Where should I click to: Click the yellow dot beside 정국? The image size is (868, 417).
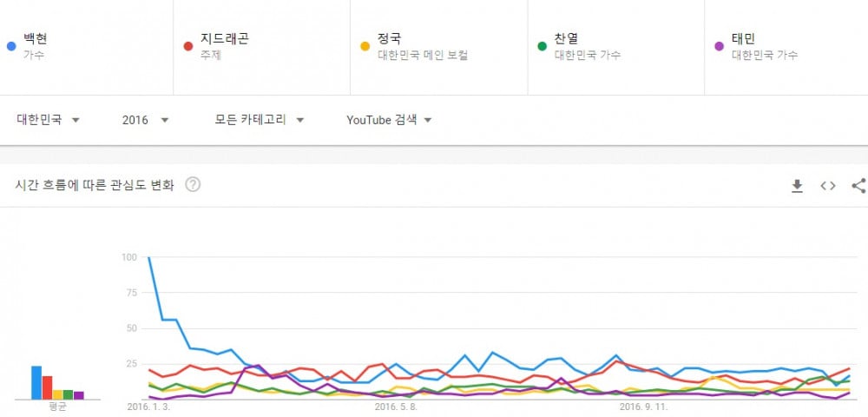pos(365,47)
